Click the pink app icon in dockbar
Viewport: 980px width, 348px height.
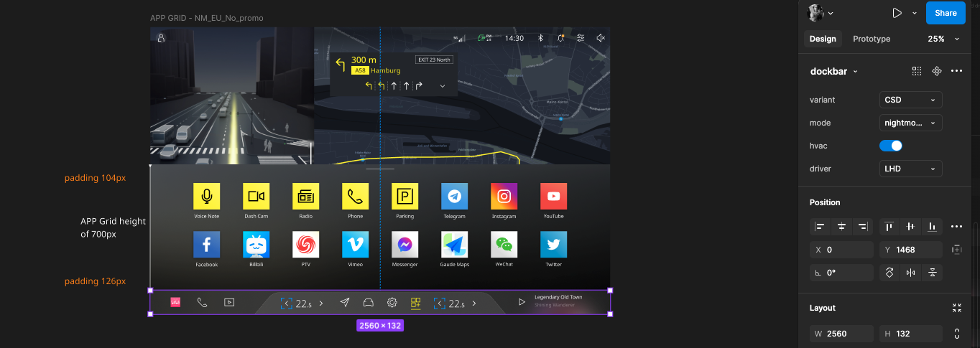click(175, 303)
